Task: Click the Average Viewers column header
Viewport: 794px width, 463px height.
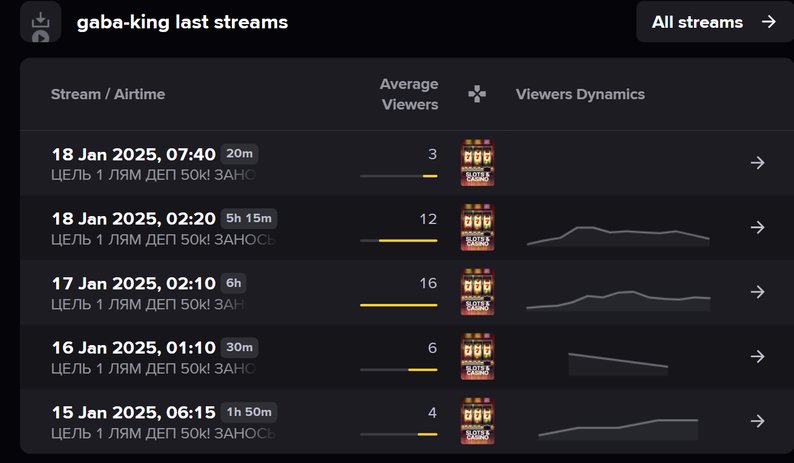Action: 409,94
